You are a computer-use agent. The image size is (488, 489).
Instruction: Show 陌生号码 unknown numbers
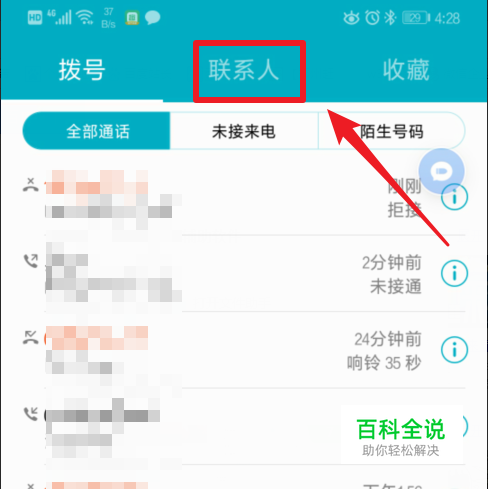(392, 131)
